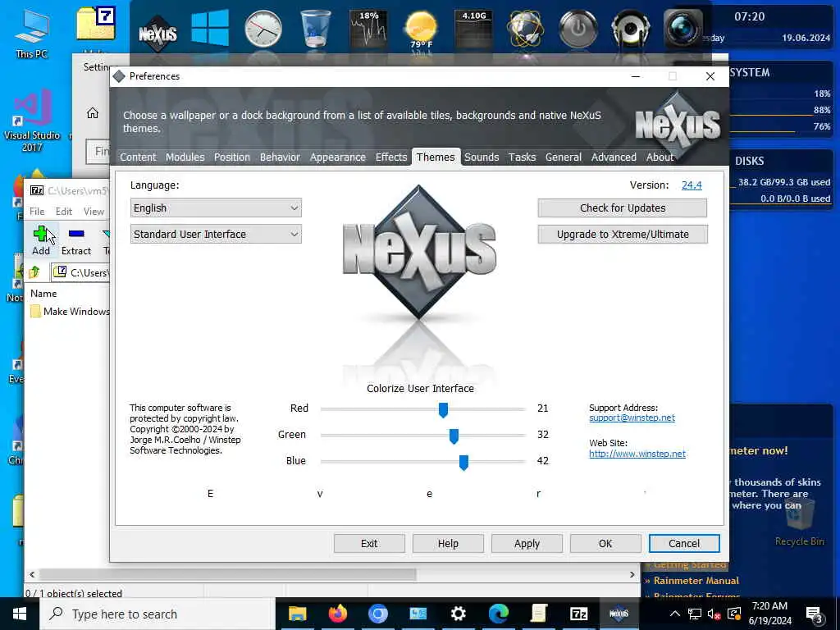Go up one folder level in 7-Zip
Viewport: 840px width, 630px height.
click(34, 272)
